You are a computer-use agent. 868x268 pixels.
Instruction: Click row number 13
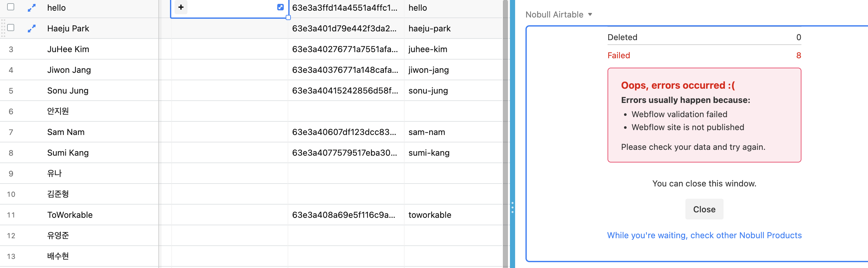11,257
